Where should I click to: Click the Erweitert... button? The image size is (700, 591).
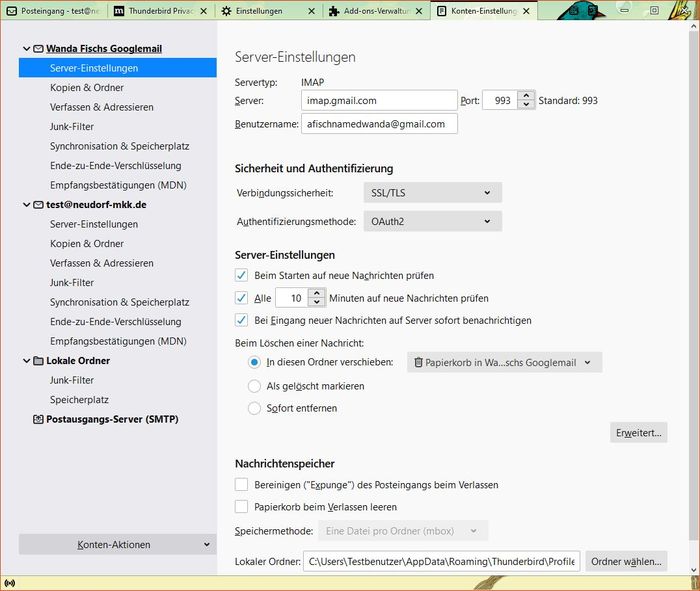tap(638, 432)
